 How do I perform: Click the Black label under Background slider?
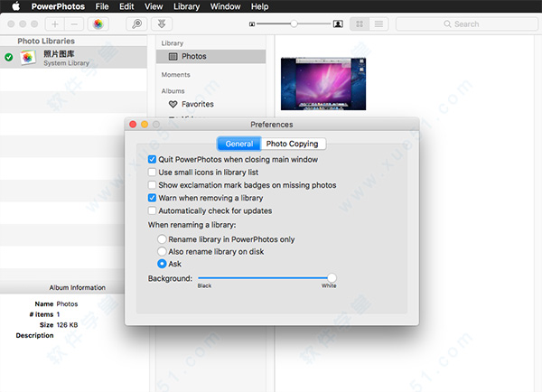pyautogui.click(x=204, y=286)
